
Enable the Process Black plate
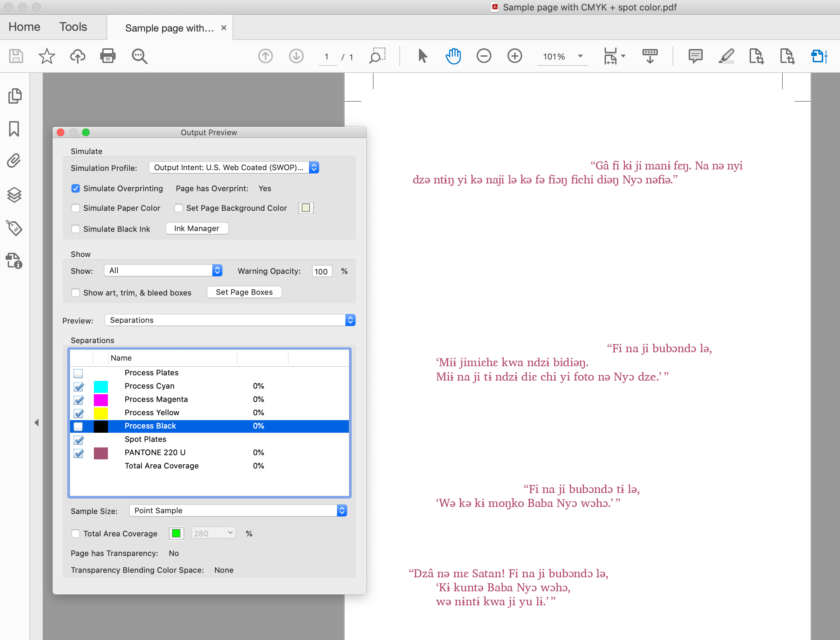click(x=78, y=427)
